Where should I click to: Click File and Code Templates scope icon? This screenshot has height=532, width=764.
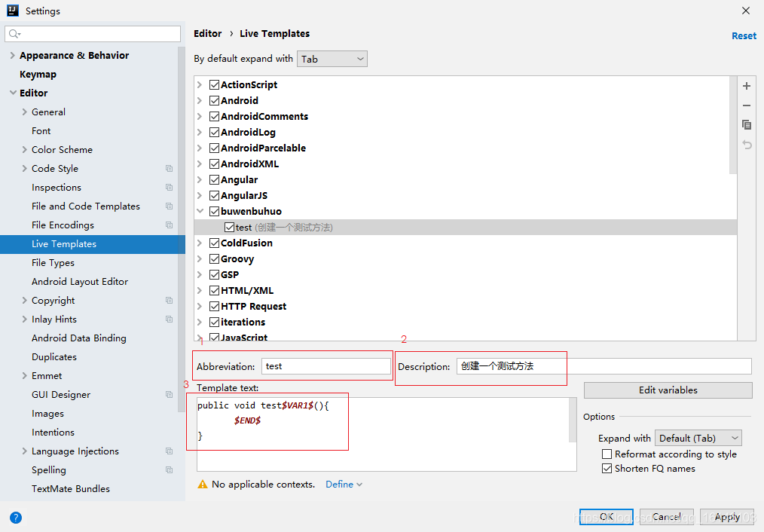tap(169, 206)
